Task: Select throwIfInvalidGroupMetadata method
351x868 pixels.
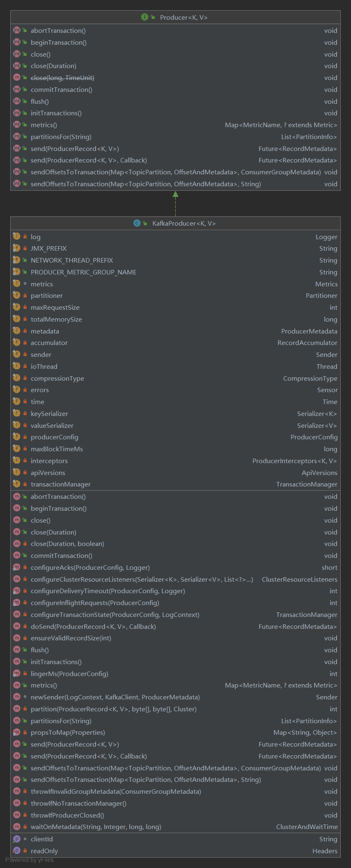Action: point(175,791)
